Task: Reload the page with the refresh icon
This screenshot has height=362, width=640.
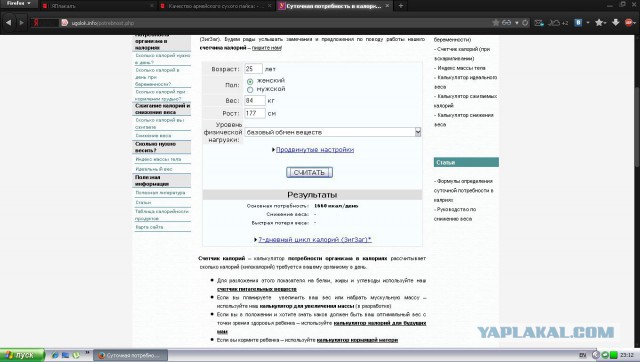Action: (525, 23)
